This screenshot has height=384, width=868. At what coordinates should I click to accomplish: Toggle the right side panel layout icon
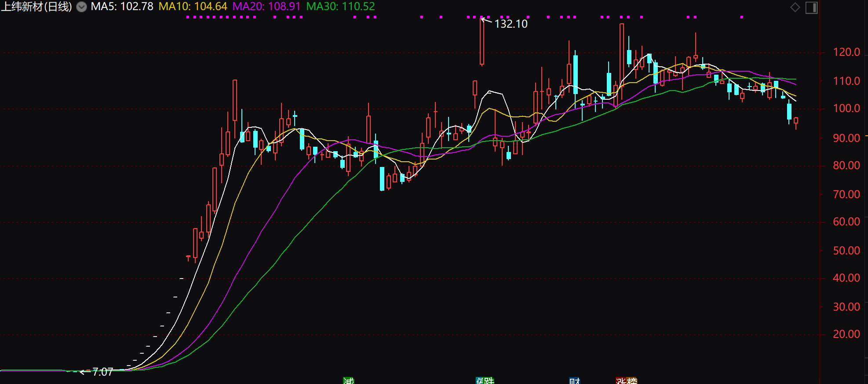(x=812, y=7)
